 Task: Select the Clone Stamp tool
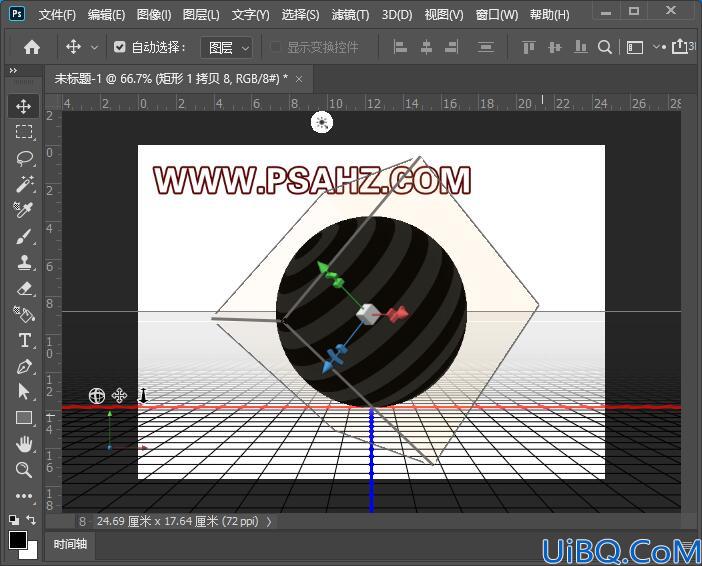(23, 262)
